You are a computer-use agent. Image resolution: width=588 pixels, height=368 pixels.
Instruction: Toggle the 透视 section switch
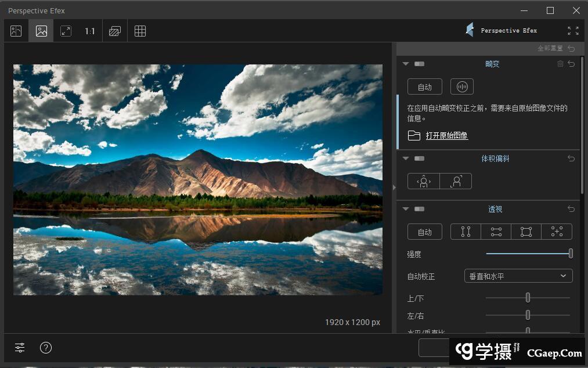point(419,209)
